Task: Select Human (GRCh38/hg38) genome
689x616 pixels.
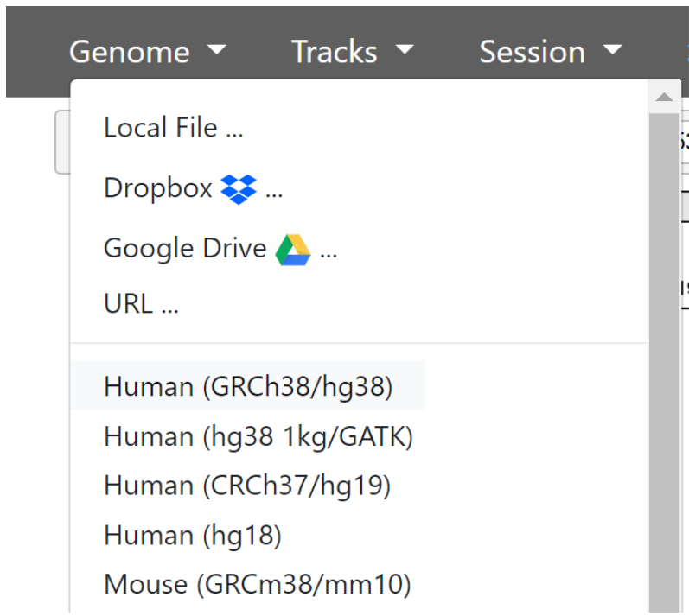Action: [x=248, y=386]
